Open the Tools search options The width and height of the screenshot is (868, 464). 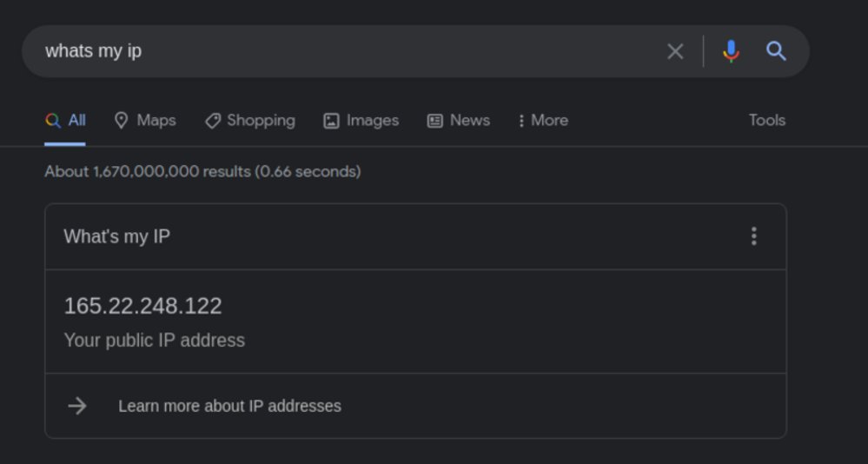(x=766, y=120)
